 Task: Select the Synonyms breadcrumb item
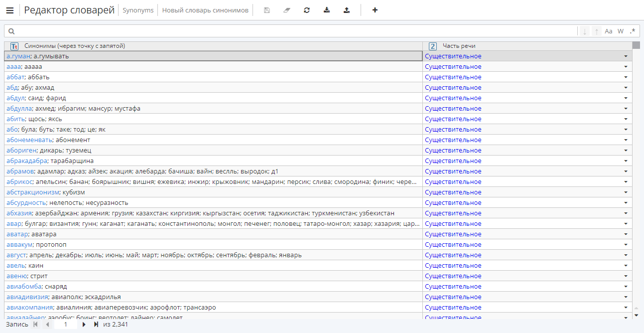coord(138,10)
